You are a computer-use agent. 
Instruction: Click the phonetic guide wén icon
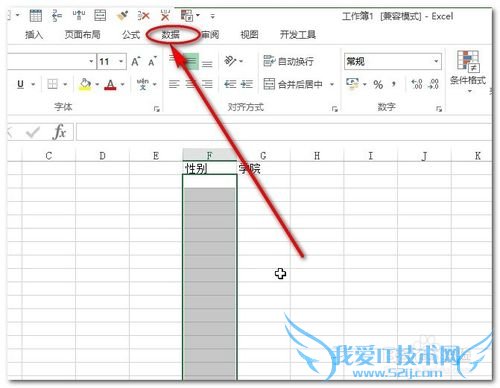pos(143,84)
